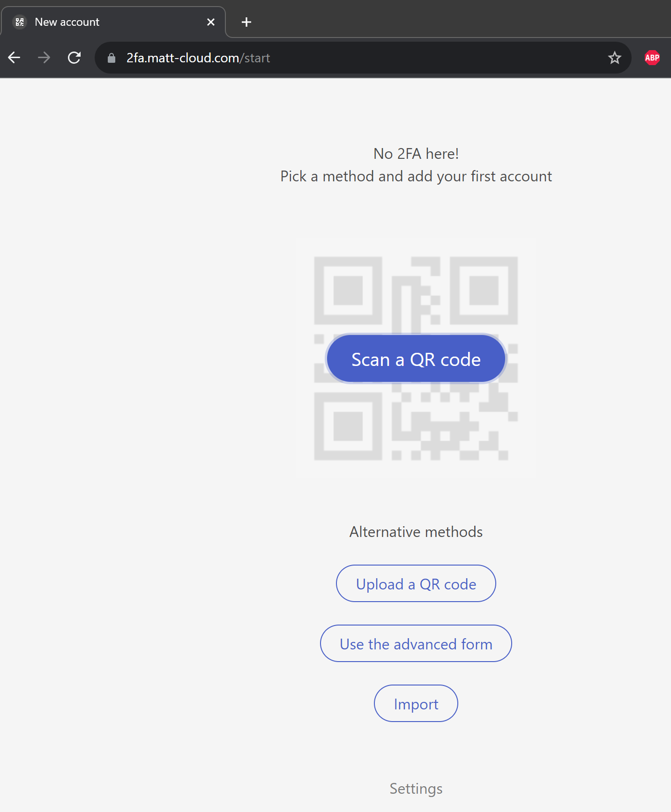Click the Pick a method instruction text
The image size is (671, 812).
click(416, 177)
